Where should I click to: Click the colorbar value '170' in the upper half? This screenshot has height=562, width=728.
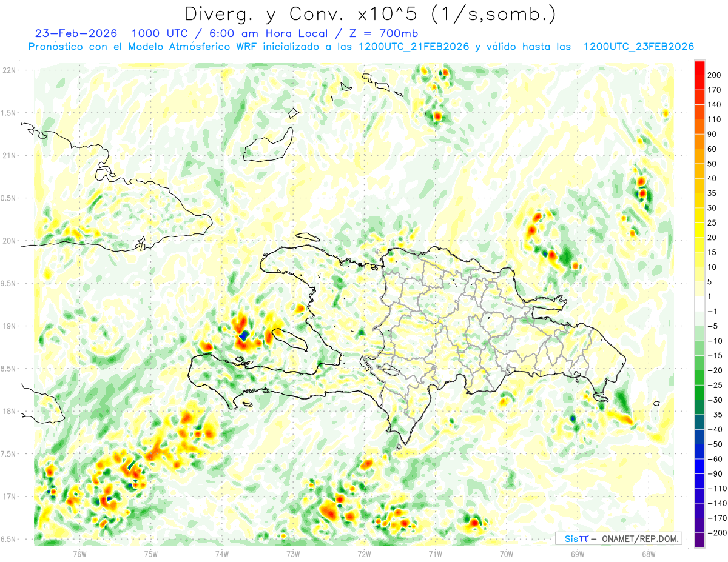[x=714, y=90]
